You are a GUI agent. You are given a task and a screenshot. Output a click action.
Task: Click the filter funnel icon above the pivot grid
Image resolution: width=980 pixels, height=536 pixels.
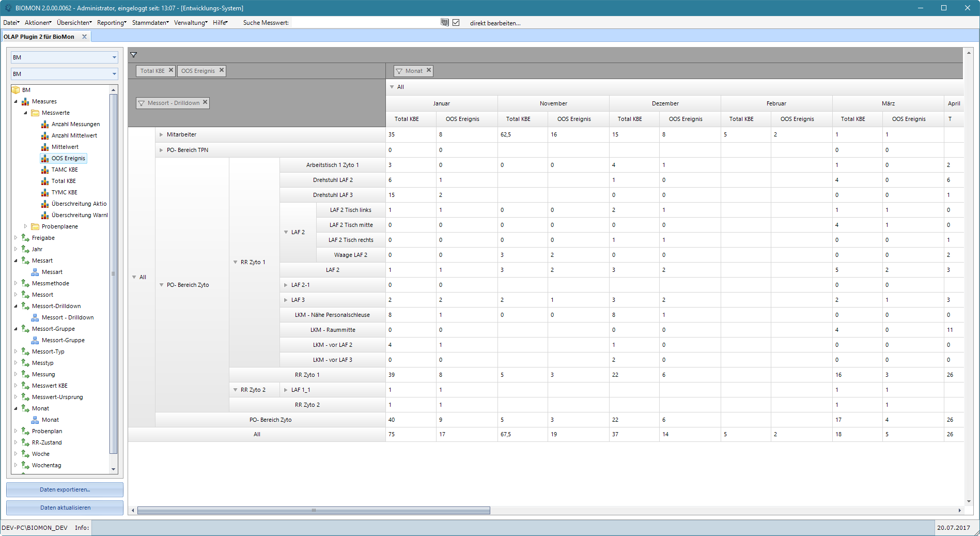(x=133, y=55)
